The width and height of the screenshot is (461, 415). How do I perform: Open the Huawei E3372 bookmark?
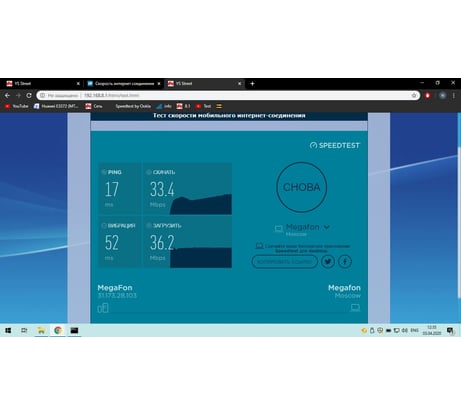pyautogui.click(x=56, y=106)
